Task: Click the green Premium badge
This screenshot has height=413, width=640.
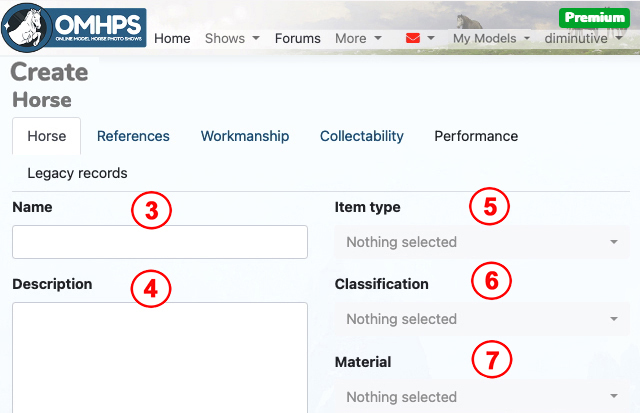Action: [x=594, y=17]
